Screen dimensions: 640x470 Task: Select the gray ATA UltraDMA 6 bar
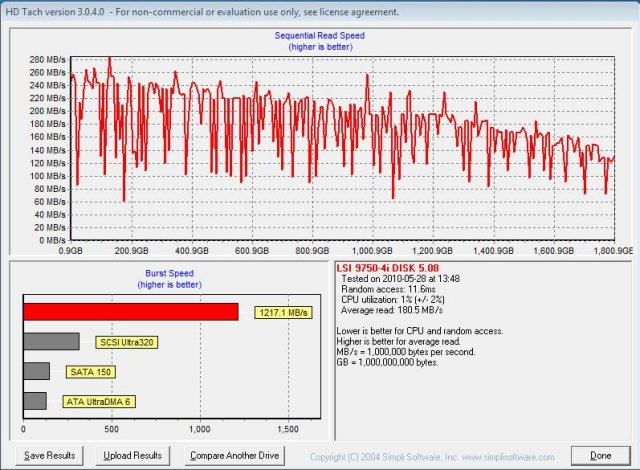pyautogui.click(x=35, y=401)
